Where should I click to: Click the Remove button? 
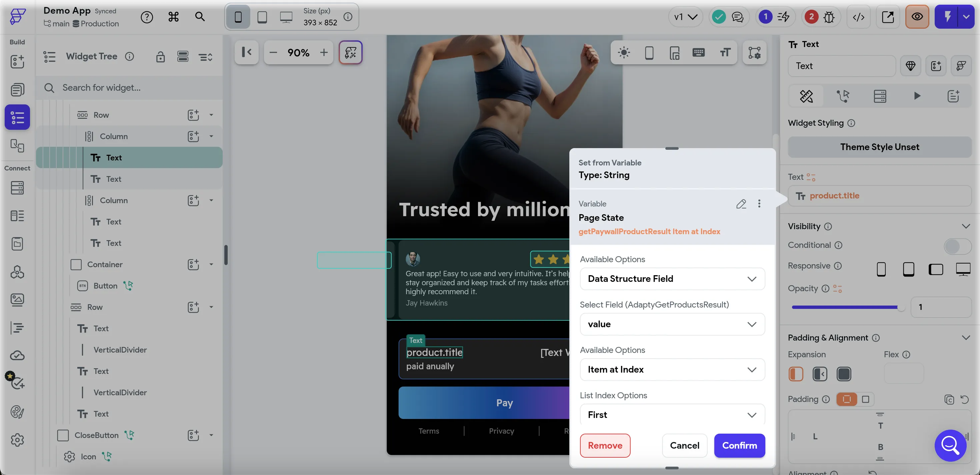(605, 445)
